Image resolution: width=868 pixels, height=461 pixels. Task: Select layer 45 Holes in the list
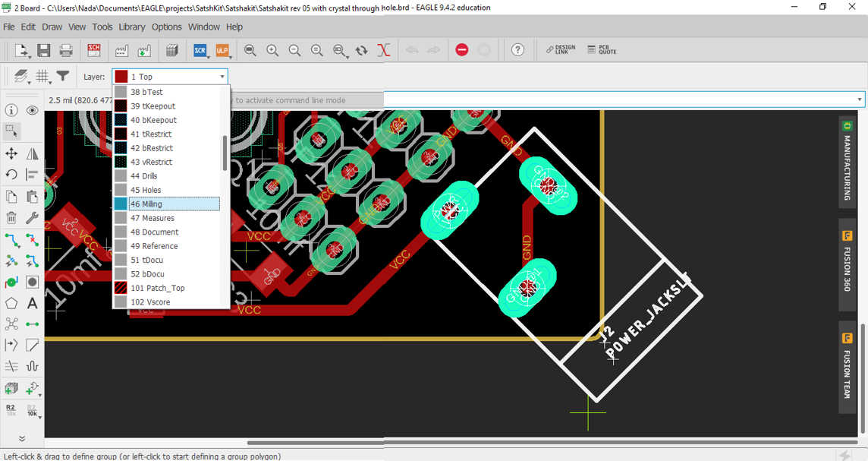pos(167,190)
